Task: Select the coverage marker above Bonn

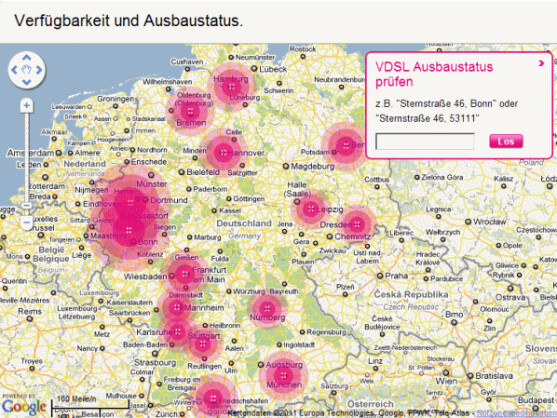Action: pos(129,230)
